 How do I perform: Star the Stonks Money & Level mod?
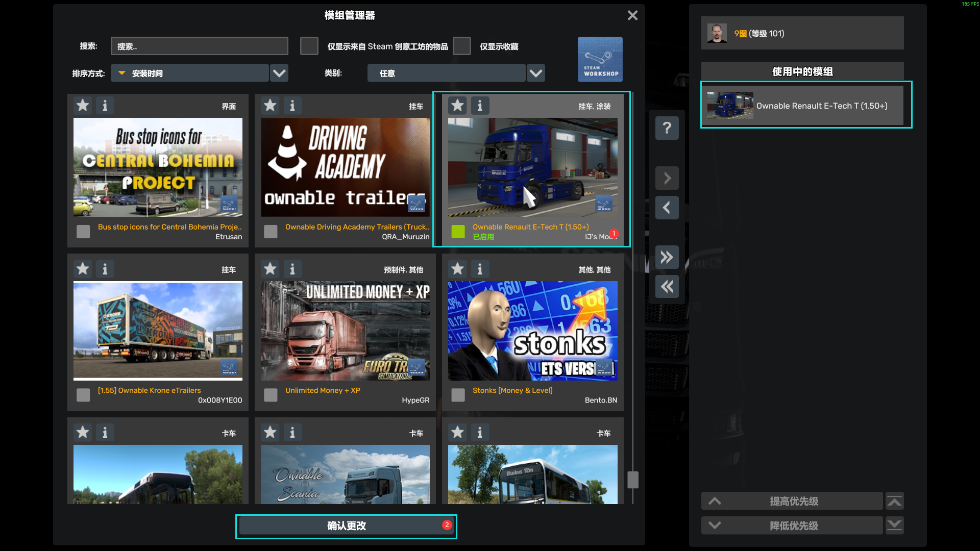[457, 269]
